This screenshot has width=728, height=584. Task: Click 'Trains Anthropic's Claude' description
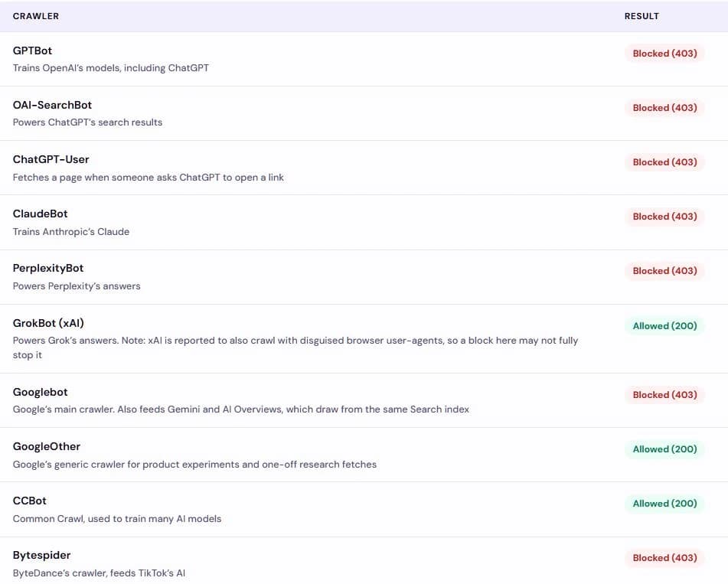click(71, 232)
